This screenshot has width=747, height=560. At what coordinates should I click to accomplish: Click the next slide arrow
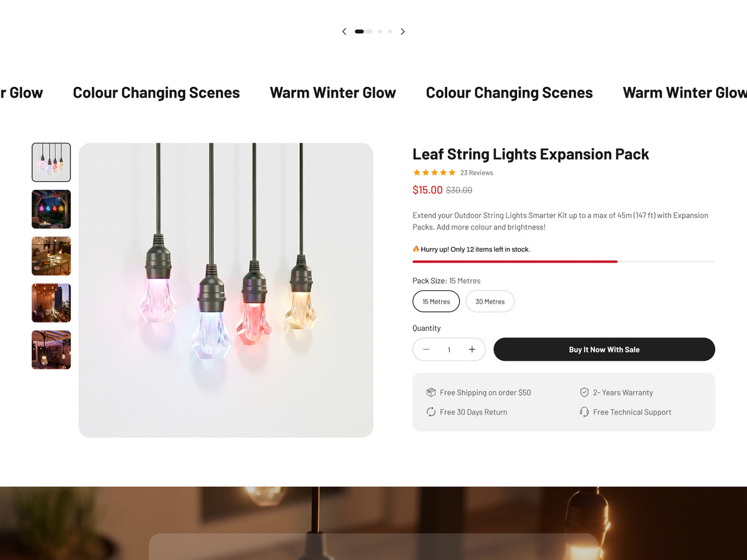pyautogui.click(x=403, y=32)
